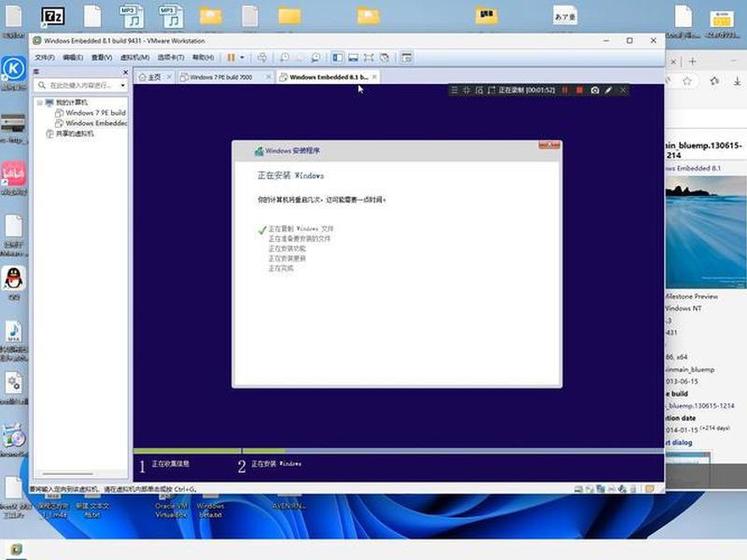Click the message log status bar icon

coord(650,489)
